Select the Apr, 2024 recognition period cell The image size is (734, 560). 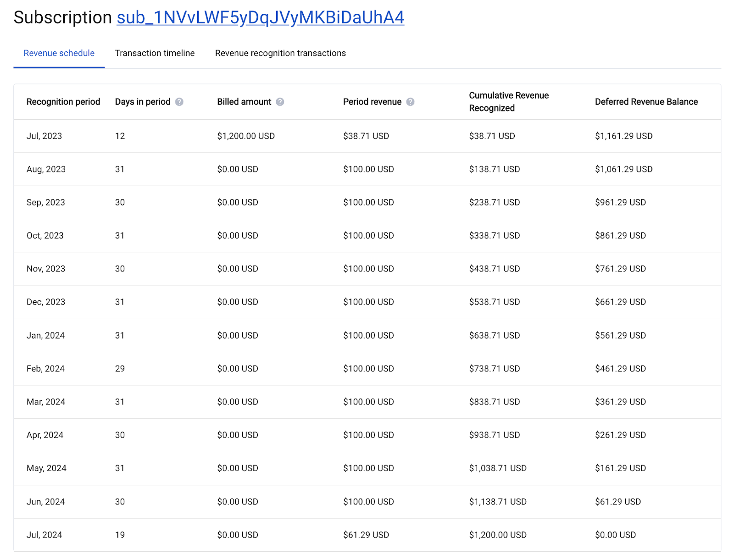click(x=45, y=435)
